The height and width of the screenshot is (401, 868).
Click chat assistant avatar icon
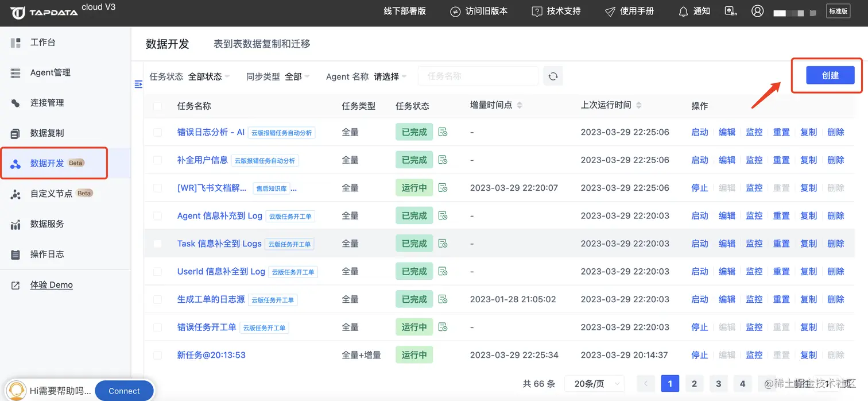pyautogui.click(x=17, y=391)
